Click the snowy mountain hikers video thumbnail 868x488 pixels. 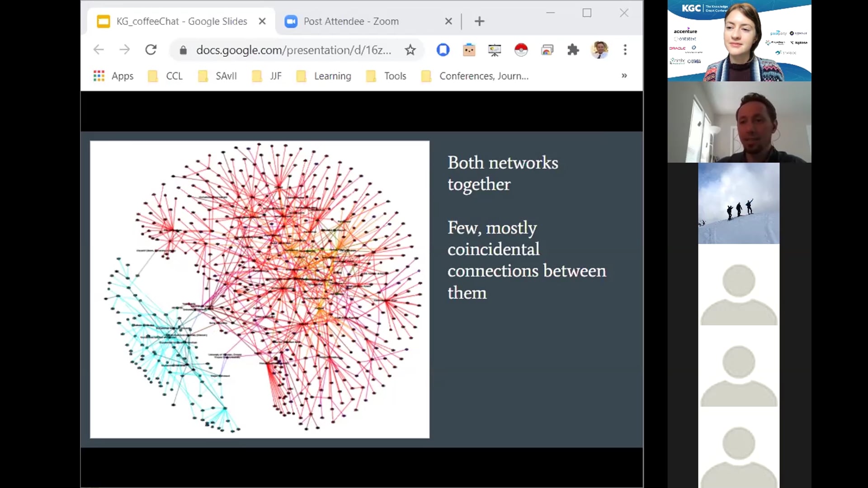coord(738,203)
